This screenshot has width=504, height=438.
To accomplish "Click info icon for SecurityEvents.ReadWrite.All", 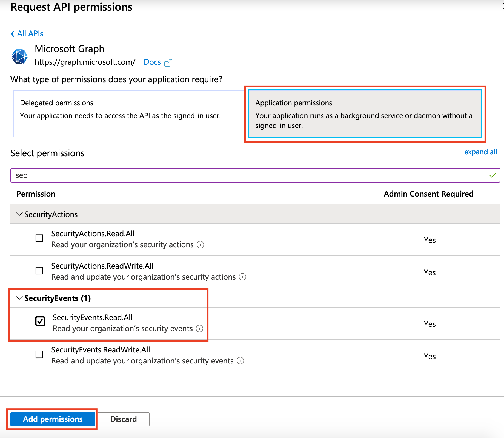I will [240, 361].
